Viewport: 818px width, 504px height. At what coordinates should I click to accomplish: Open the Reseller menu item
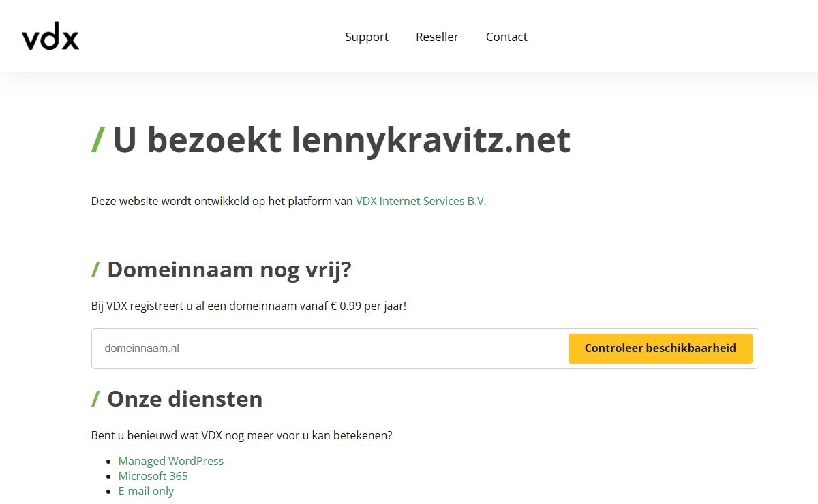tap(437, 37)
